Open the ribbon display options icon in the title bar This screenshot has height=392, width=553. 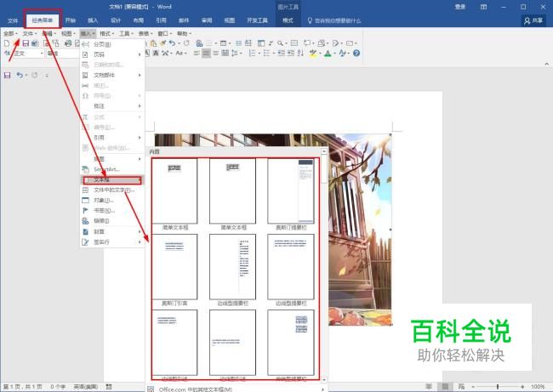tap(483, 7)
